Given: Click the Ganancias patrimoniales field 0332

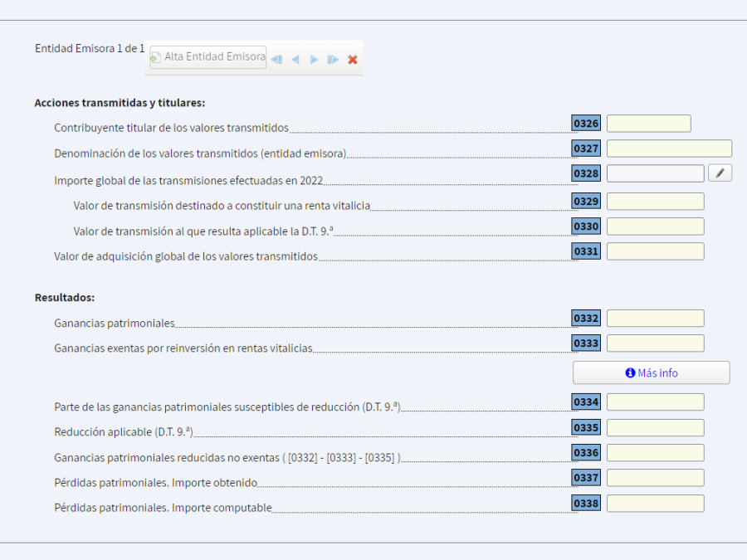Looking at the screenshot, I should pyautogui.click(x=655, y=319).
